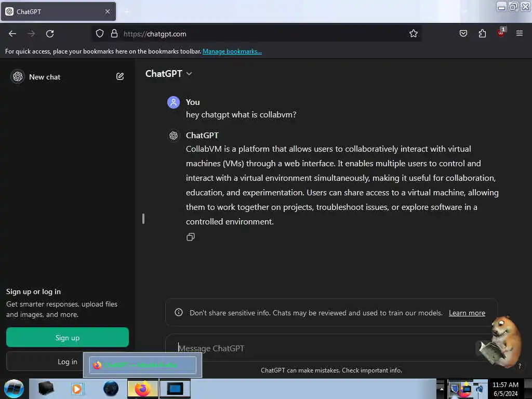This screenshot has width=532, height=399.
Task: Click the ChatGPT logo in sidebar
Action: pyautogui.click(x=18, y=77)
